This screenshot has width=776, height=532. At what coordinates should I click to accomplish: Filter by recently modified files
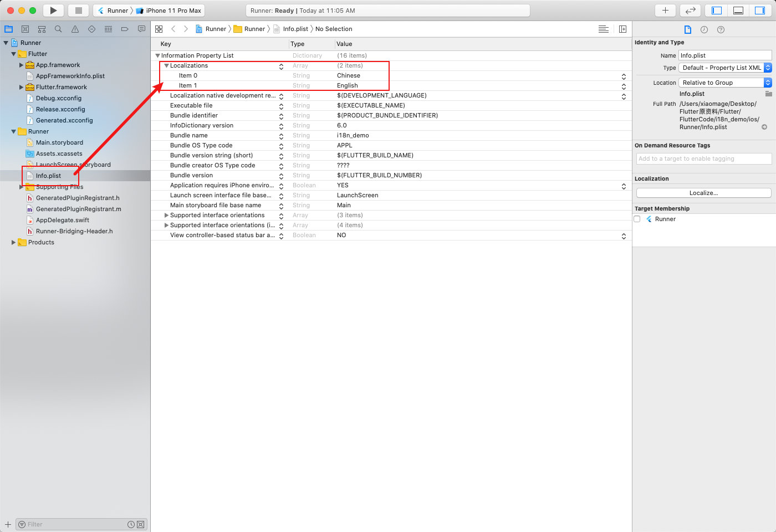tap(131, 524)
